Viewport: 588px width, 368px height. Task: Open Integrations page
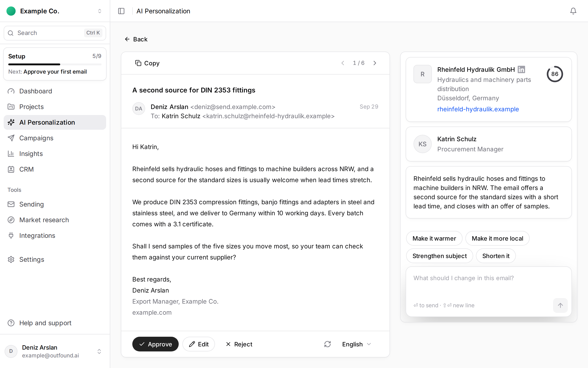pos(55,235)
